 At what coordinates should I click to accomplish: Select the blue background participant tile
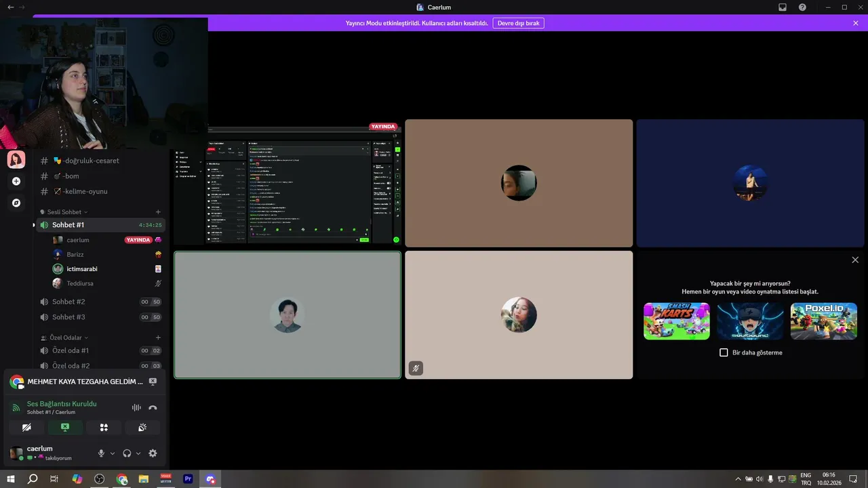pos(750,183)
